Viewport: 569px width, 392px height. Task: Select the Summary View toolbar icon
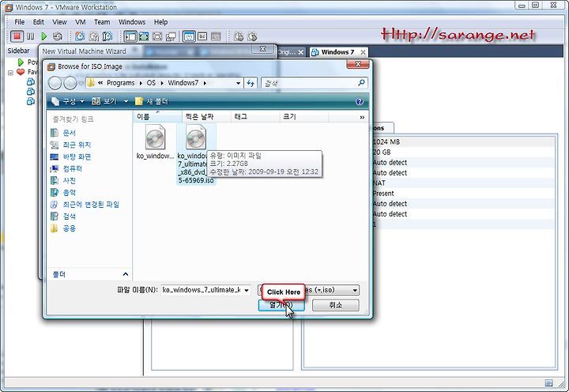coord(202,36)
